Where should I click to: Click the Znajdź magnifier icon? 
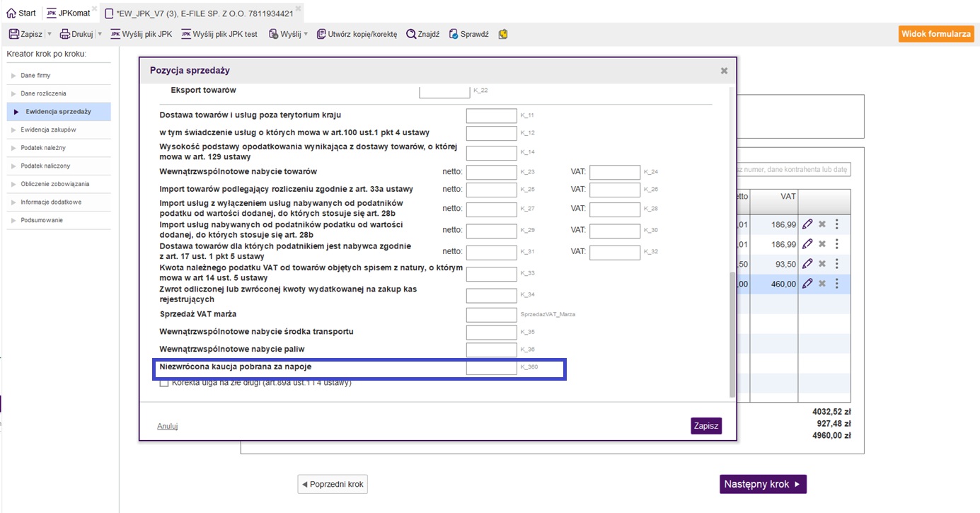[x=410, y=34]
